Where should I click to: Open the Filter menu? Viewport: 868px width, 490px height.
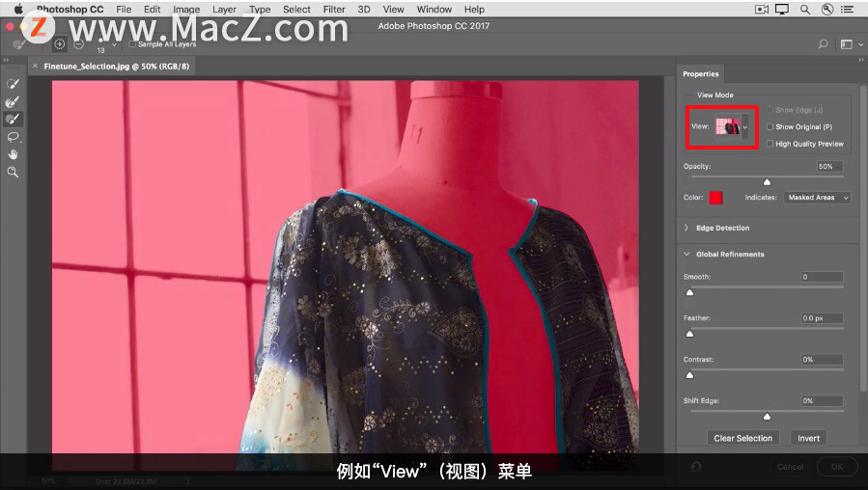tap(334, 10)
